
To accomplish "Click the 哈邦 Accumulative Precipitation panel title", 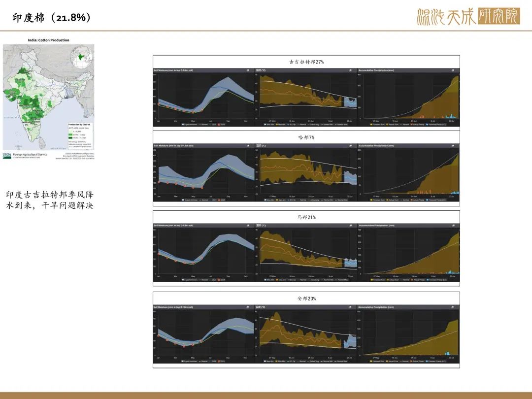I will point(376,145).
